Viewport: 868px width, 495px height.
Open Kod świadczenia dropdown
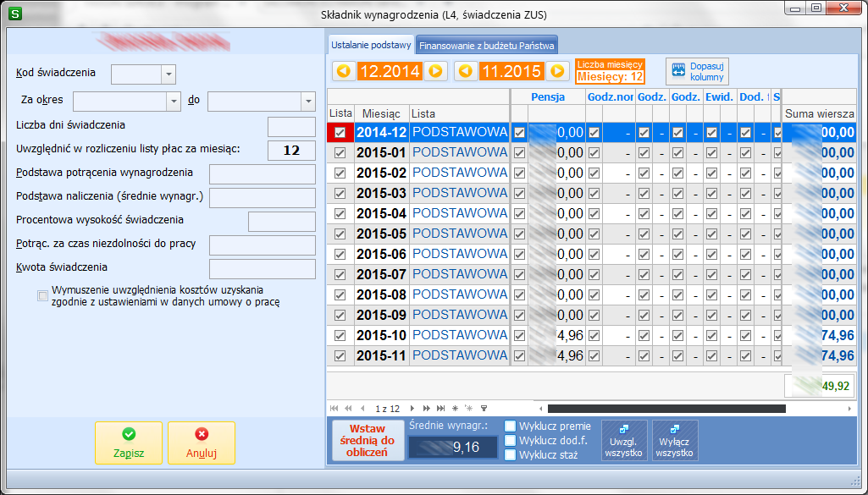pos(169,74)
